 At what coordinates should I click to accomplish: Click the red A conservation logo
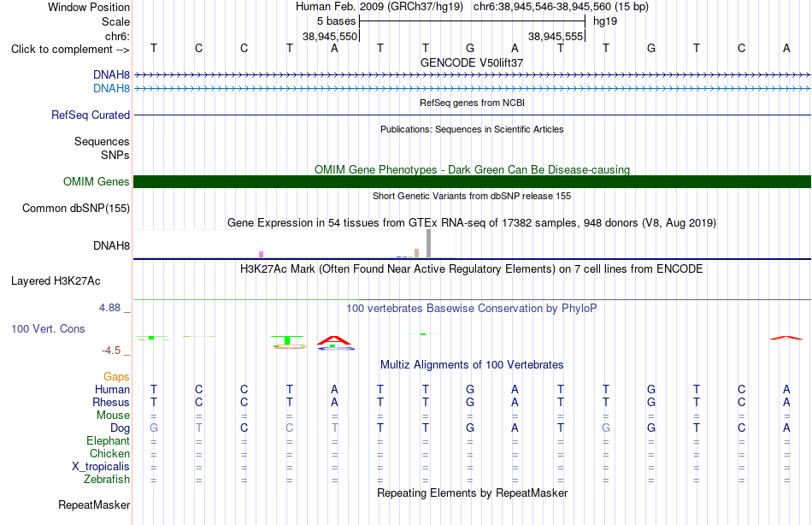(x=334, y=340)
